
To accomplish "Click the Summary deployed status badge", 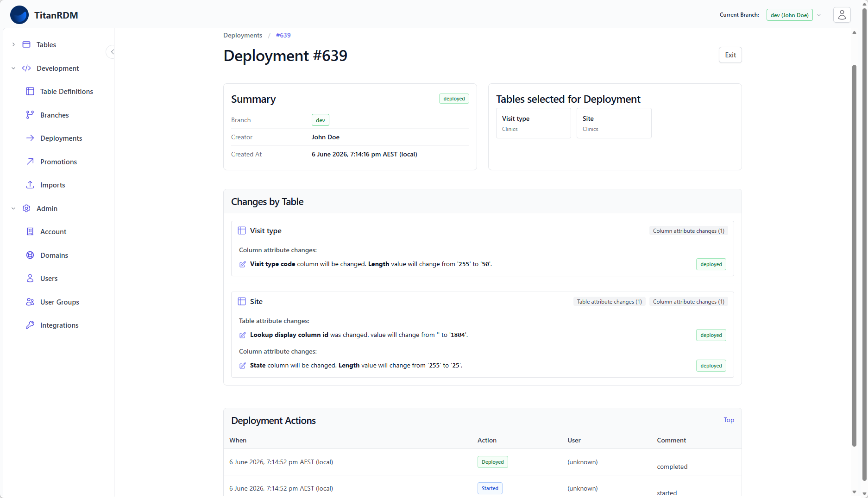I will click(454, 99).
